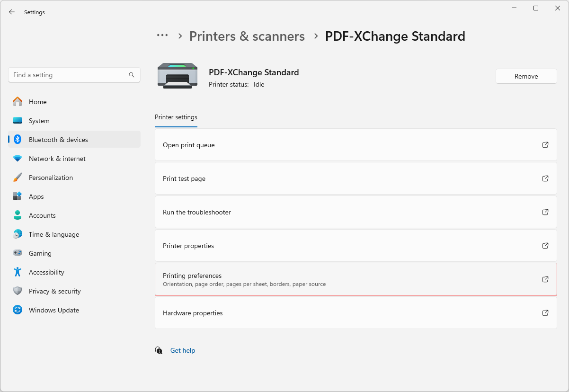Image resolution: width=569 pixels, height=392 pixels.
Task: Expand the breadcrumb ellipsis menu
Action: (162, 36)
